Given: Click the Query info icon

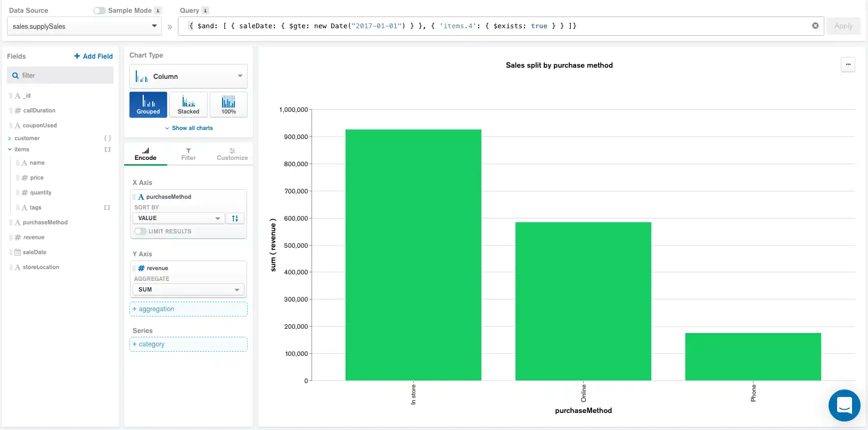Looking at the screenshot, I should (205, 11).
